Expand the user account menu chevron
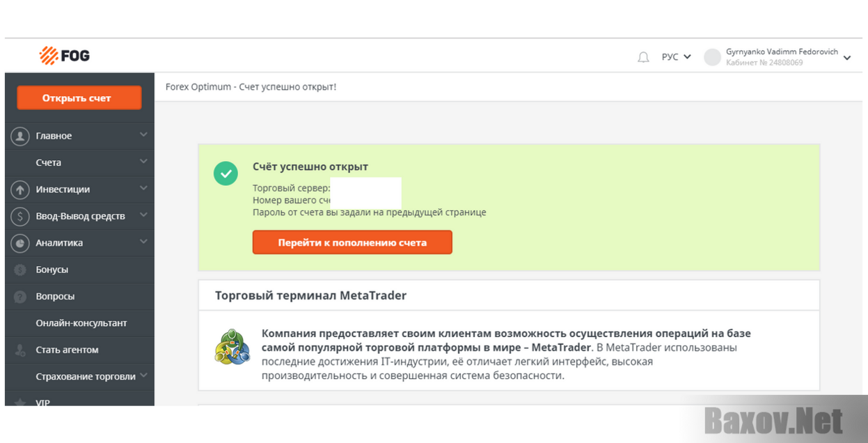Screen dimensions: 868x443 click(847, 58)
